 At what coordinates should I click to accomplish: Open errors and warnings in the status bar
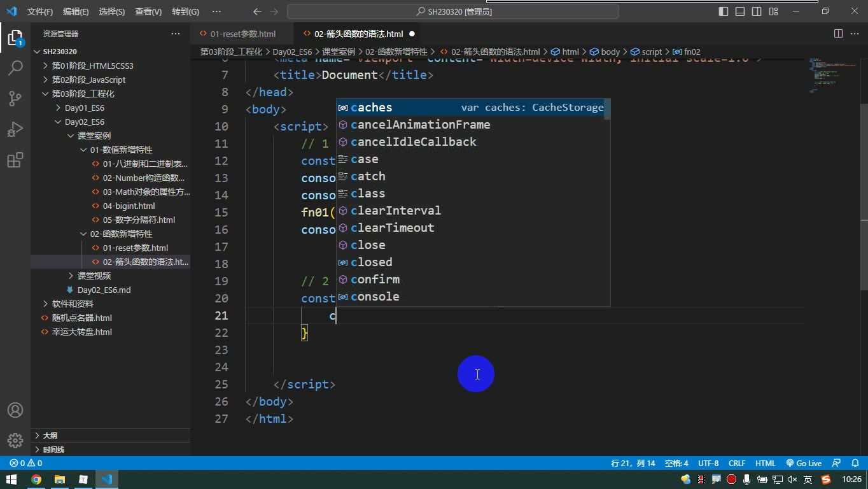[26, 464]
